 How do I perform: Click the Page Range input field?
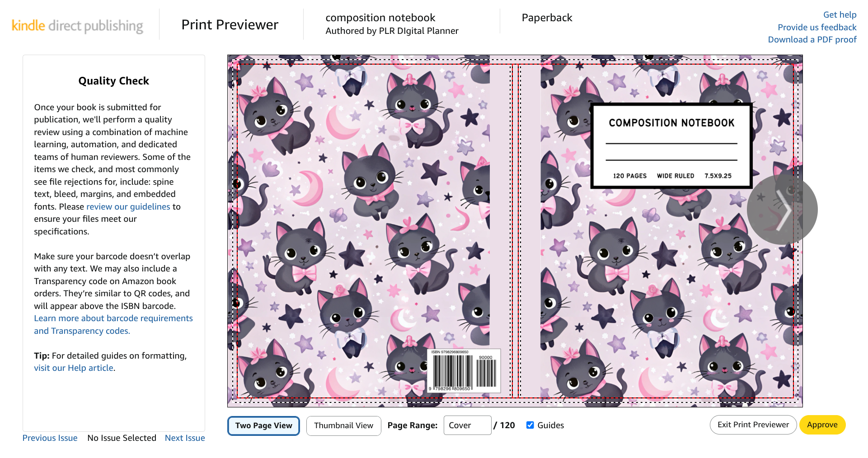click(x=467, y=425)
